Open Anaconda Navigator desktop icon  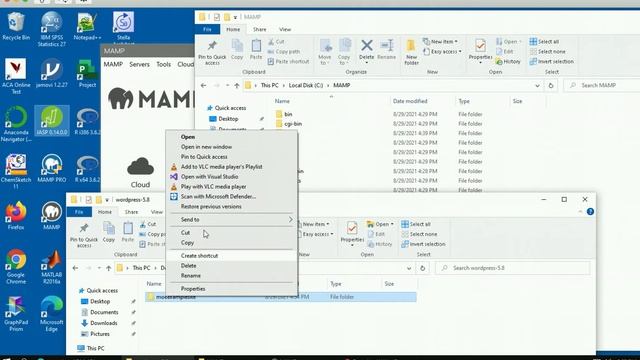(x=16, y=124)
